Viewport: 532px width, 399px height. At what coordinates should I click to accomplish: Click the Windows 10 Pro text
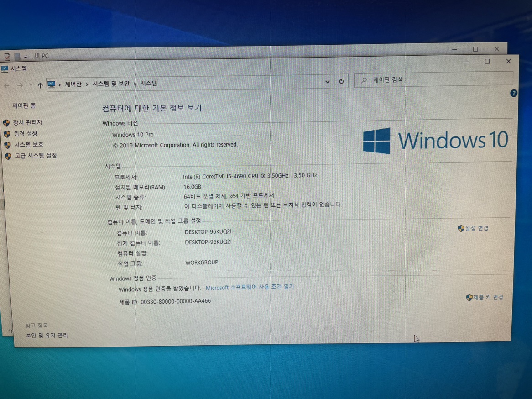pos(133,135)
